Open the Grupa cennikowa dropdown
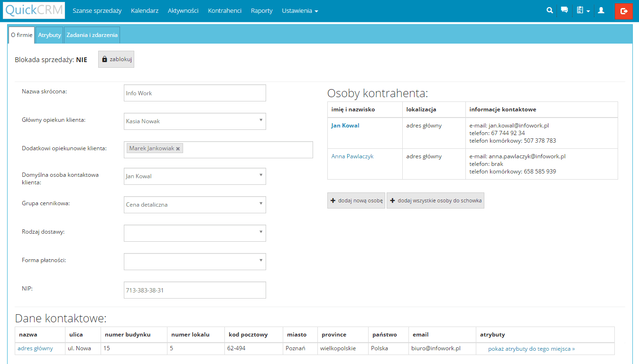Screen dimensions: 639x364 pos(194,205)
